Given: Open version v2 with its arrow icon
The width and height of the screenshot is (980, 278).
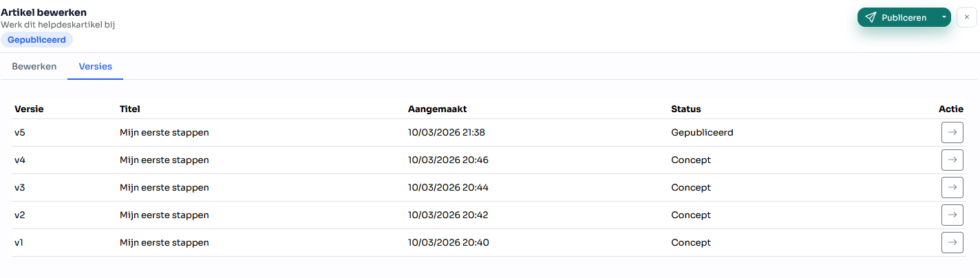Looking at the screenshot, I should 952,215.
